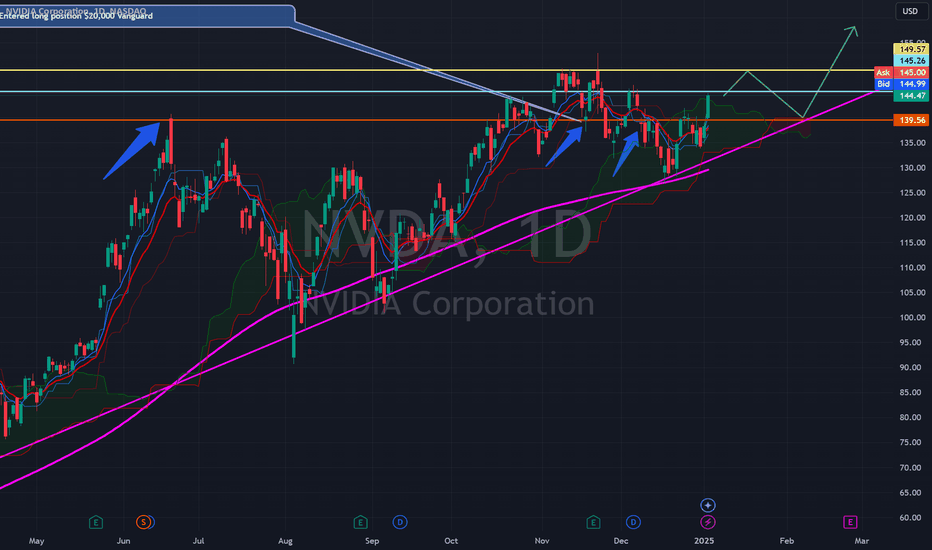932x550 pixels.
Task: Click the magenta lightning bolt event icon
Action: pos(707,523)
